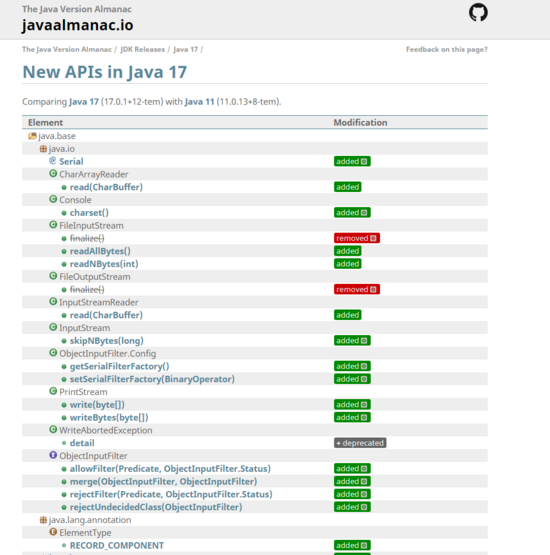Screen dimensions: 550x555
Task: Click the ObjectInputFilter interface icon
Action: 53,455
